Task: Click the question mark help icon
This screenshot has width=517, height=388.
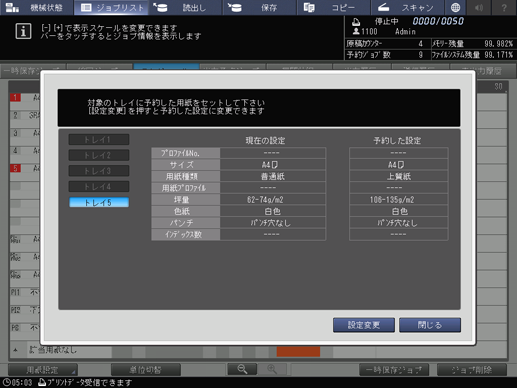Action: click(x=504, y=7)
